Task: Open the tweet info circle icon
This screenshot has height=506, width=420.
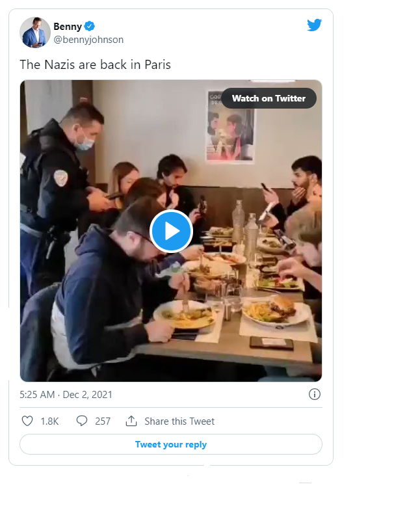Action: click(315, 394)
